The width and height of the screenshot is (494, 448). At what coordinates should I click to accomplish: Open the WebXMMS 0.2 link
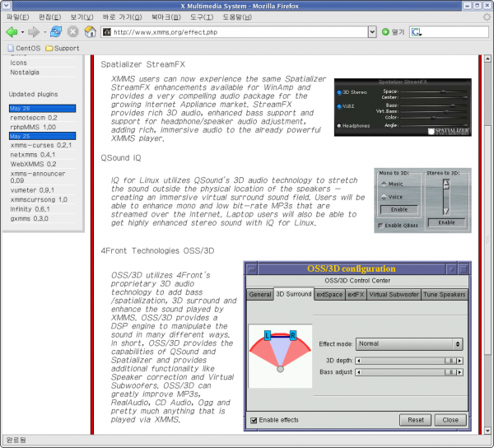33,164
